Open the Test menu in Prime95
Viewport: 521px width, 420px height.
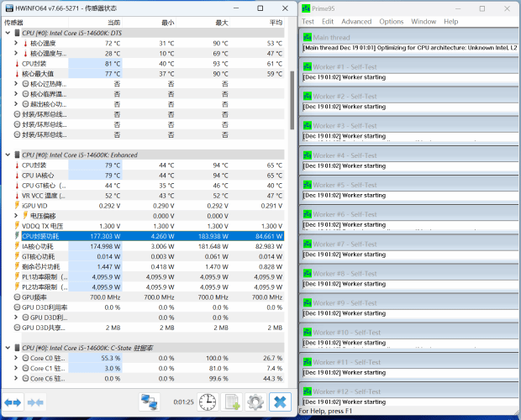pos(308,22)
